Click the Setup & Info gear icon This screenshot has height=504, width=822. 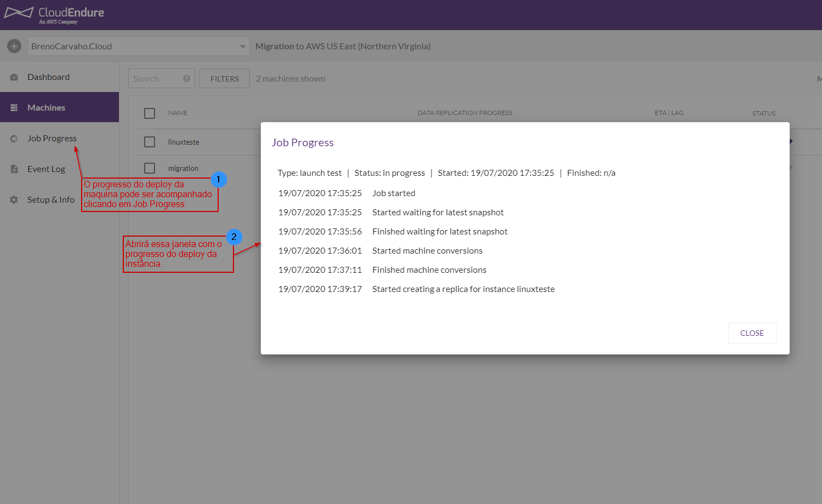pyautogui.click(x=14, y=200)
